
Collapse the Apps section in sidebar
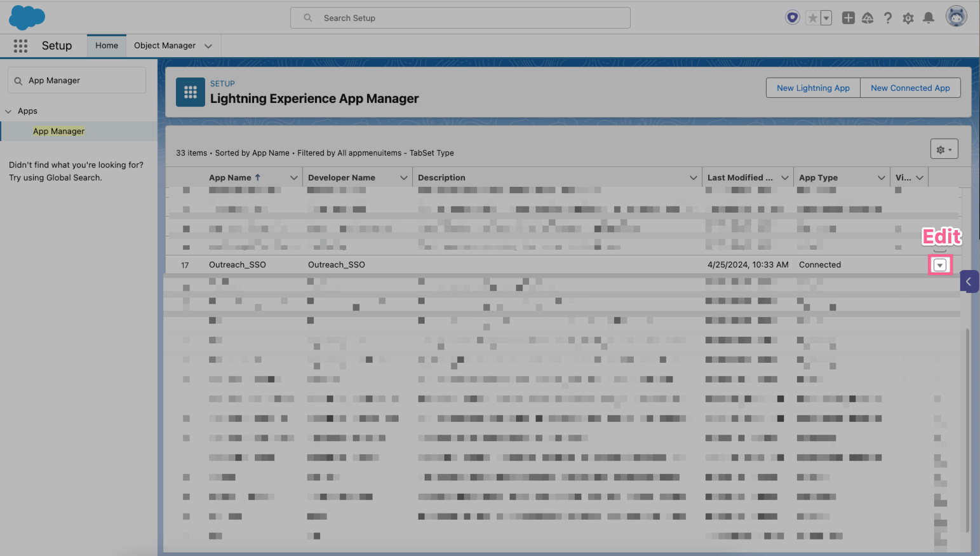8,111
